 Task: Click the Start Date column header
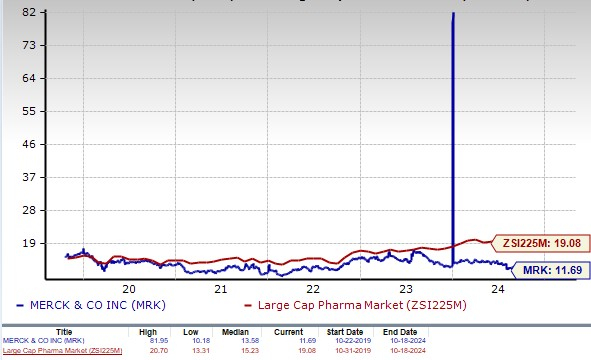[x=345, y=332]
